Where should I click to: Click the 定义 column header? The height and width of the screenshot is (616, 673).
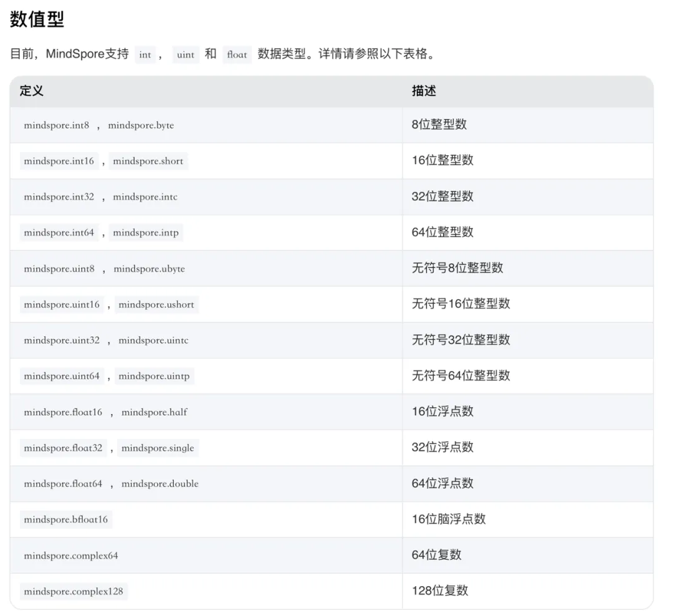[x=32, y=91]
